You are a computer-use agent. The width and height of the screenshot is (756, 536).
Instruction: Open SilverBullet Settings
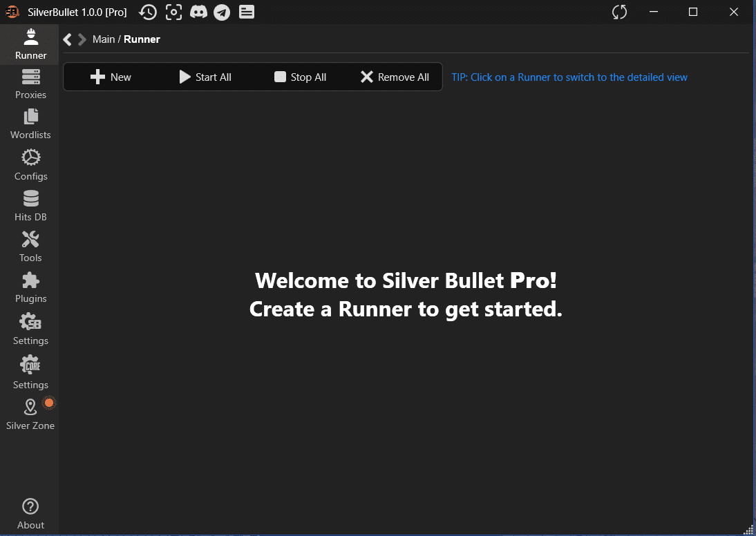[x=30, y=329]
